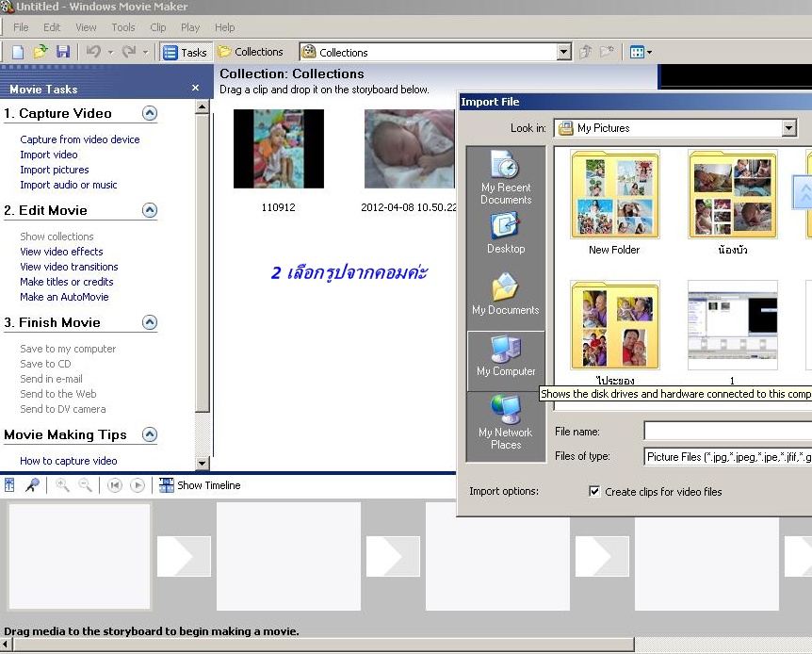Click the New Project toolbar icon
This screenshot has width=812, height=654.
pos(18,52)
